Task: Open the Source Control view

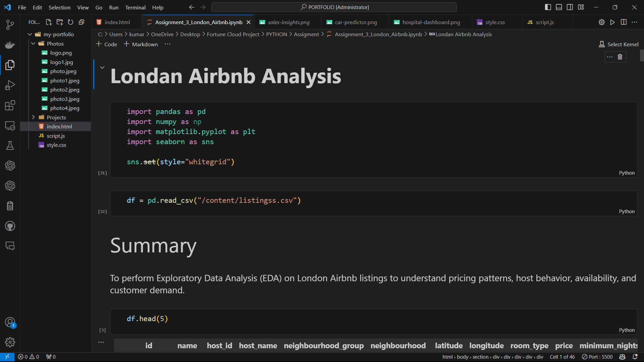Action: click(10, 24)
